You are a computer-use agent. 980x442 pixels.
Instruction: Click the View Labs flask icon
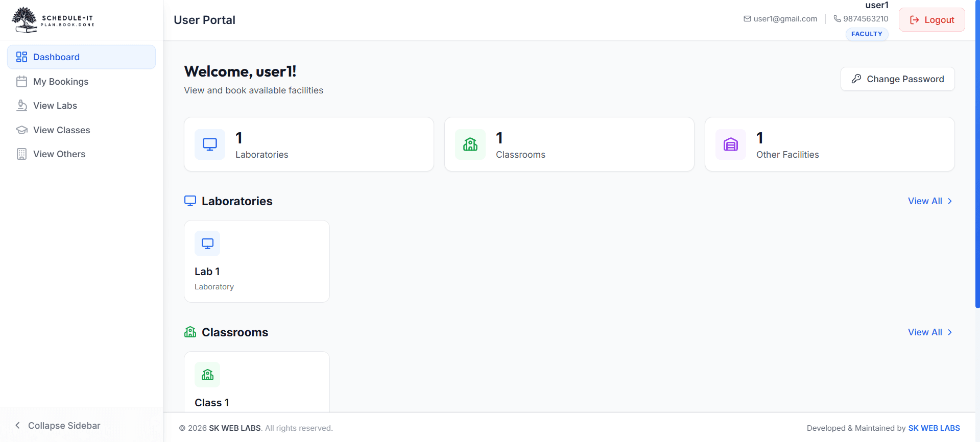21,105
